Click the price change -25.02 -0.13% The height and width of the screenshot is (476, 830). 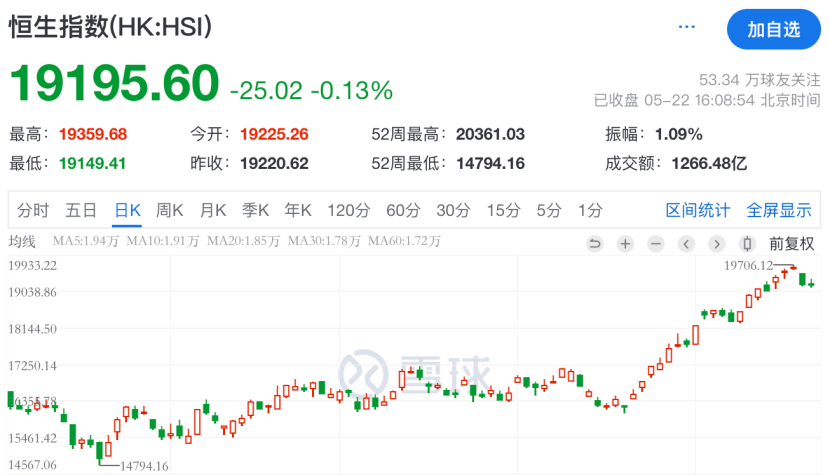[x=311, y=91]
